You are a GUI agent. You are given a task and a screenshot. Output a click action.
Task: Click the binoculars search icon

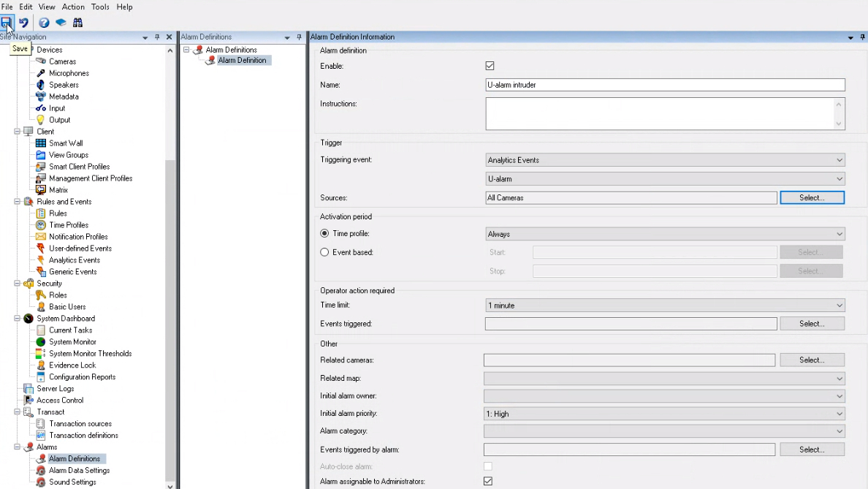(77, 23)
